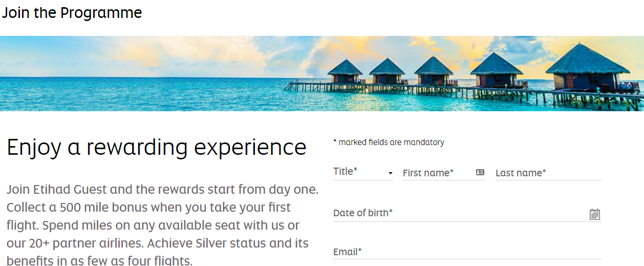Expand the Title dropdown arrow
The height and width of the screenshot is (266, 644).
coord(391,174)
